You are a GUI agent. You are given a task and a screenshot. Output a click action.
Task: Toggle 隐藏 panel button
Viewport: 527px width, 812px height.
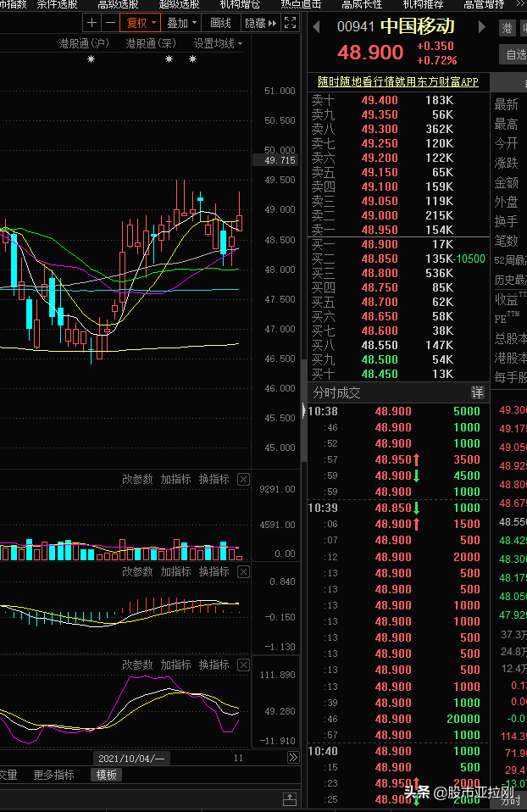(260, 23)
